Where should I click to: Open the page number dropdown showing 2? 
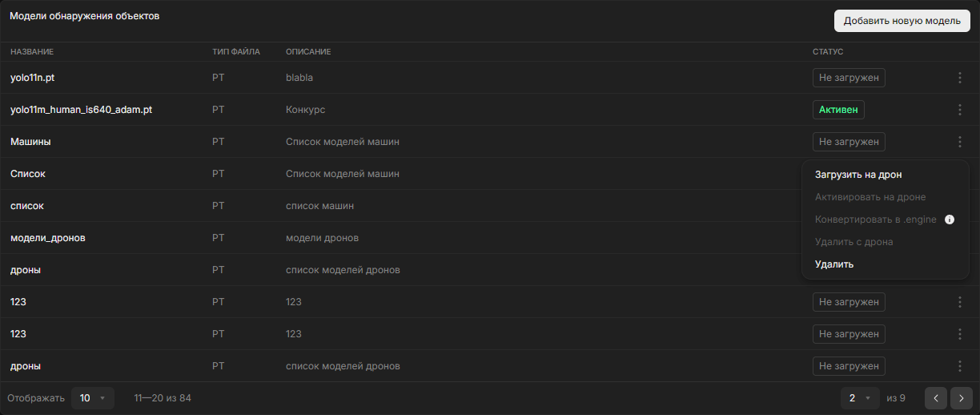859,398
